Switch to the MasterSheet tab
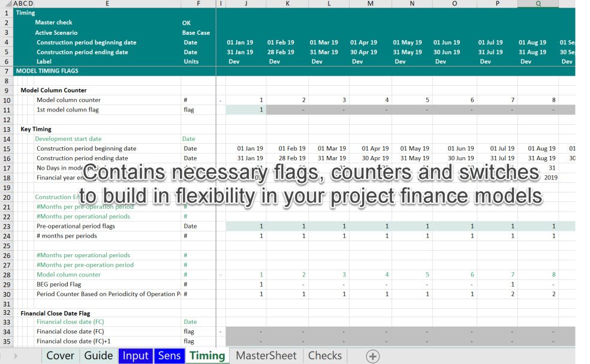This screenshot has width=590, height=364. (x=266, y=356)
